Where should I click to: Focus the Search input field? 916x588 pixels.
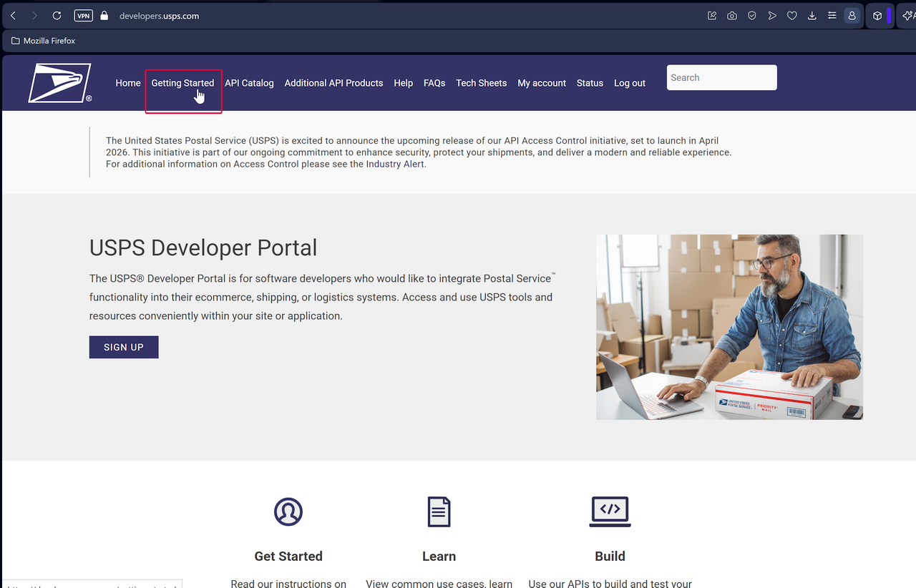point(721,77)
